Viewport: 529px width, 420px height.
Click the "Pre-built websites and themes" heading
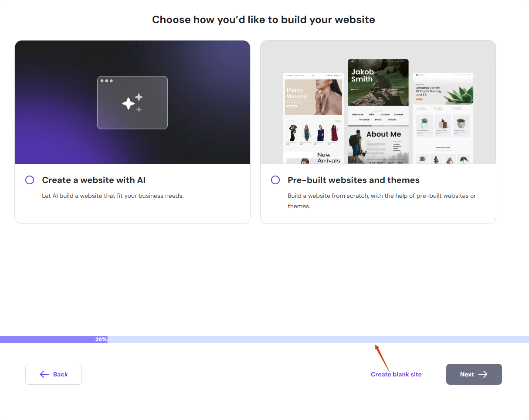coord(353,180)
